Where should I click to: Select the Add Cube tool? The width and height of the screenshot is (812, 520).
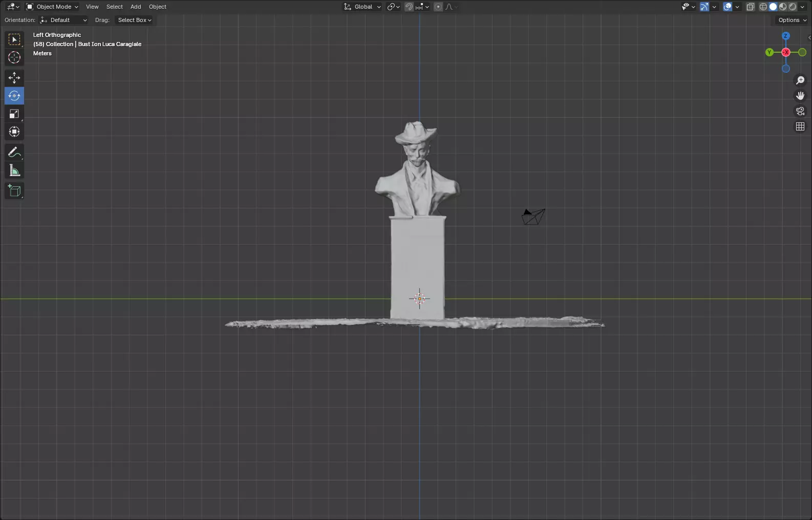[14, 191]
